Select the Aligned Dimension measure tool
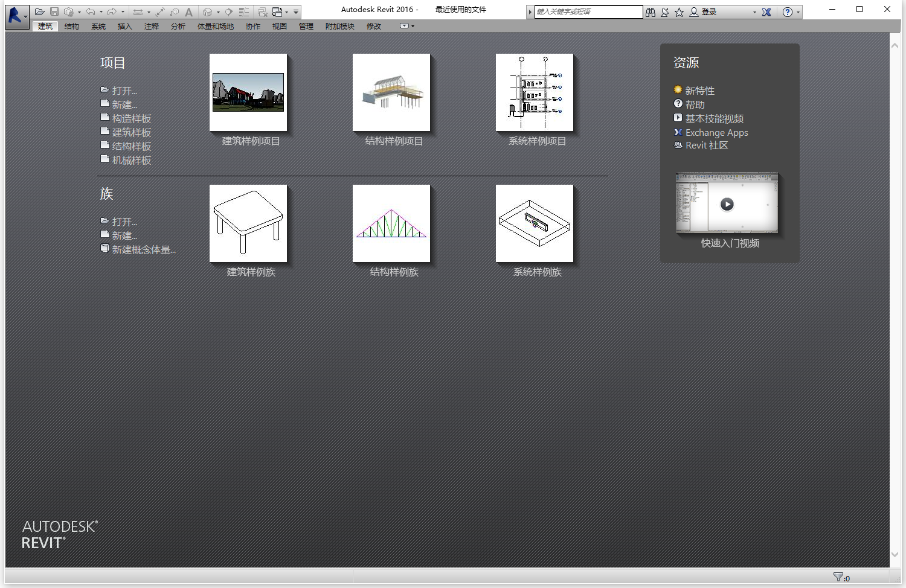The height and width of the screenshot is (588, 906). (138, 12)
